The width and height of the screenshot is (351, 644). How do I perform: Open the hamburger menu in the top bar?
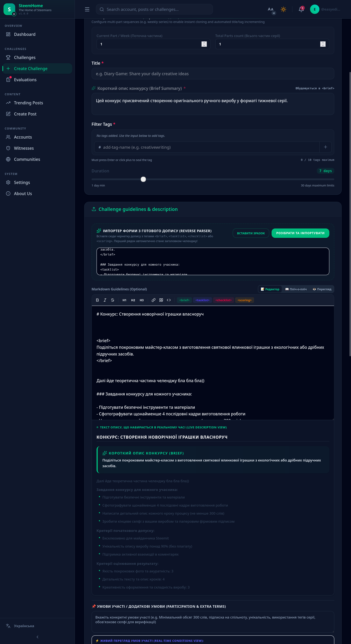pos(87,9)
